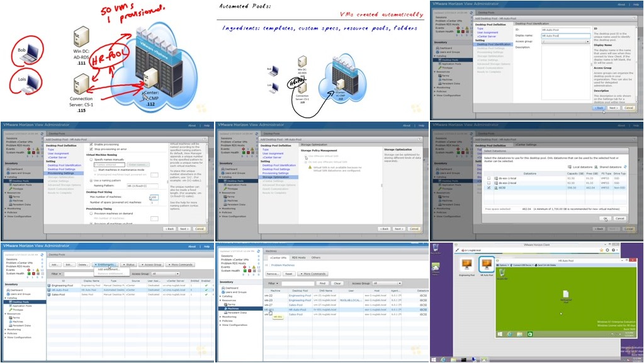The width and height of the screenshot is (644, 363).
Task: Select the Specify names manually radio button
Action: click(91, 159)
